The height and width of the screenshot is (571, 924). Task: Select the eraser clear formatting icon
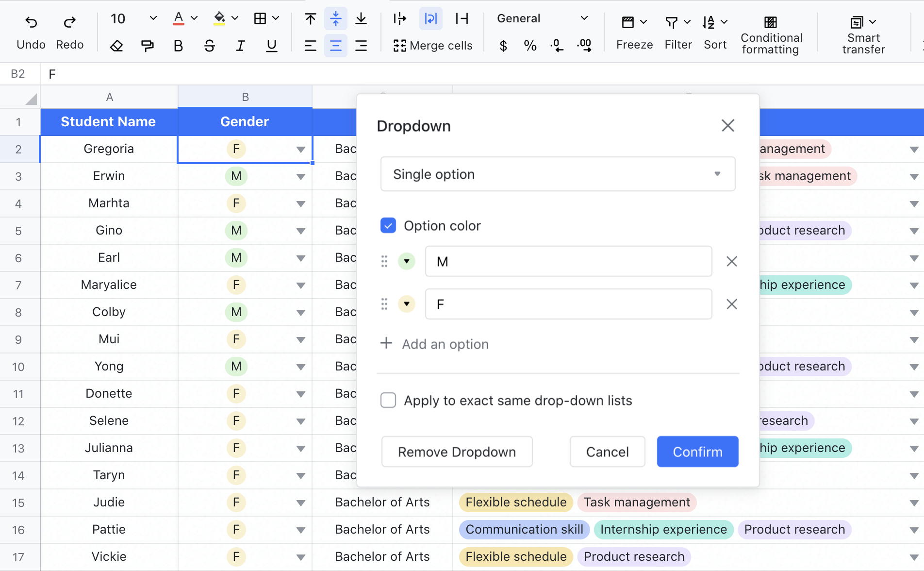point(116,46)
